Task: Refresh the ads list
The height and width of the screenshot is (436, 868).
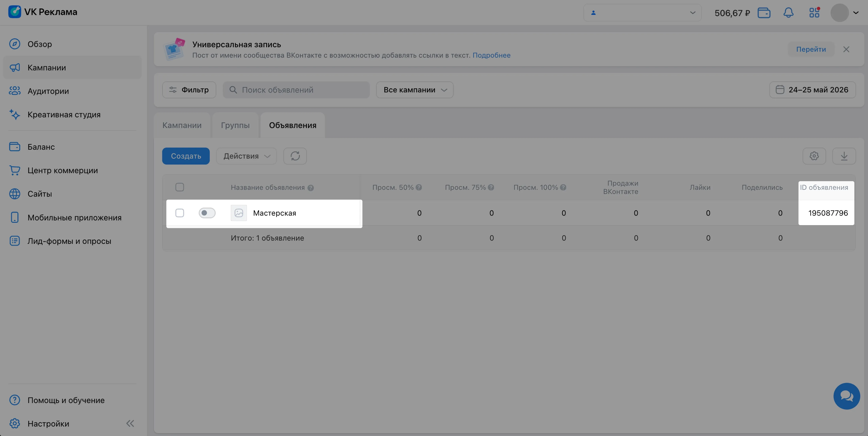Action: [x=295, y=156]
